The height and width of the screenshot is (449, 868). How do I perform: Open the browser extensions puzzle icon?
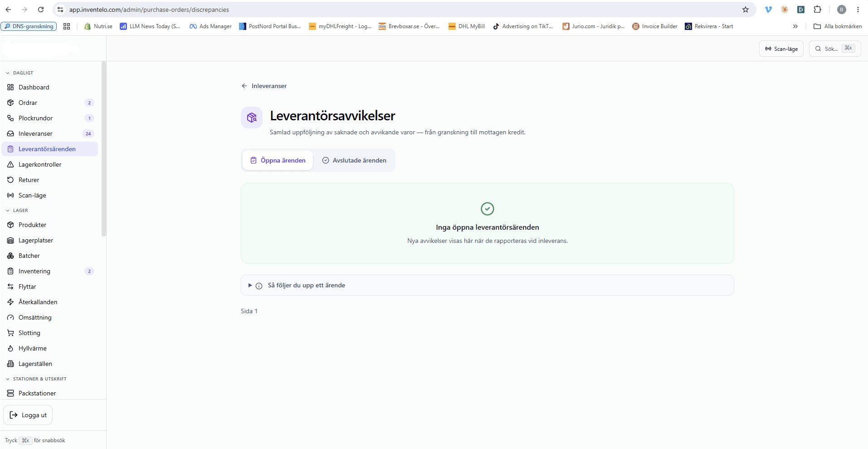click(x=818, y=10)
